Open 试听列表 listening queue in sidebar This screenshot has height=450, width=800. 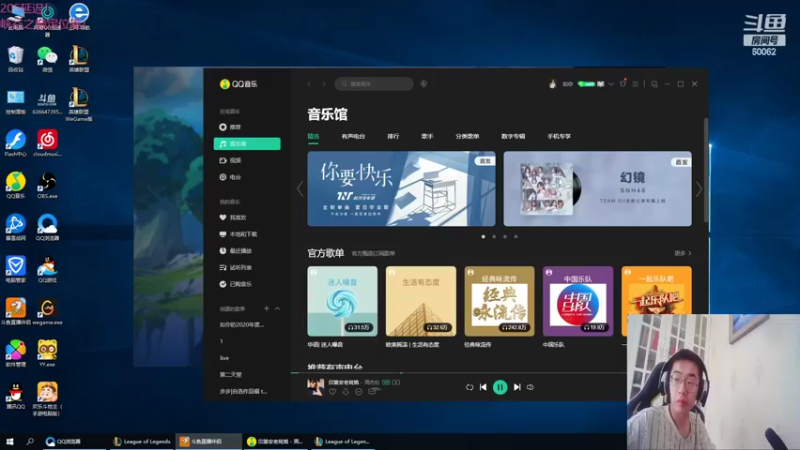(236, 267)
